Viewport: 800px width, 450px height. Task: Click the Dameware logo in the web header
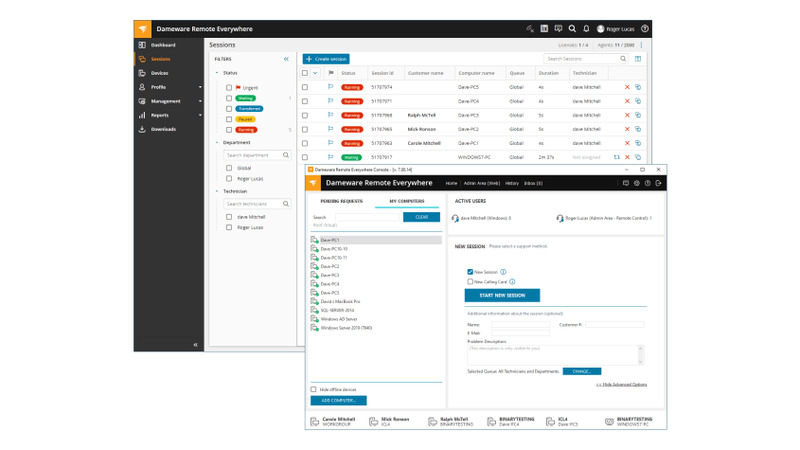(x=143, y=29)
